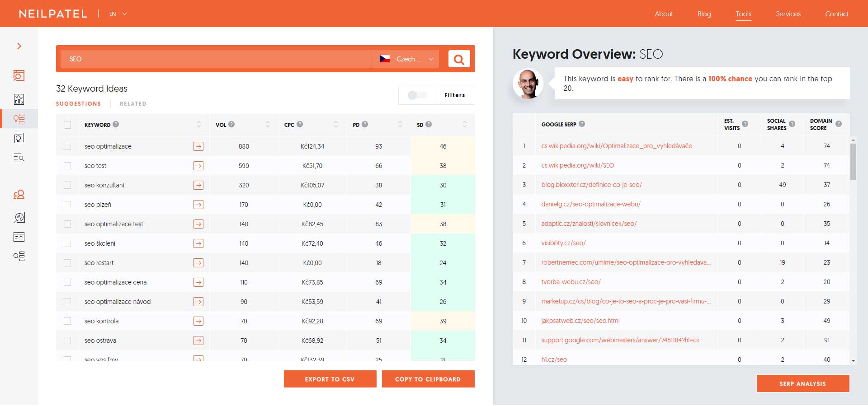868x406 pixels.
Task: Sort by the KEYWORD column arrows
Action: point(199,124)
